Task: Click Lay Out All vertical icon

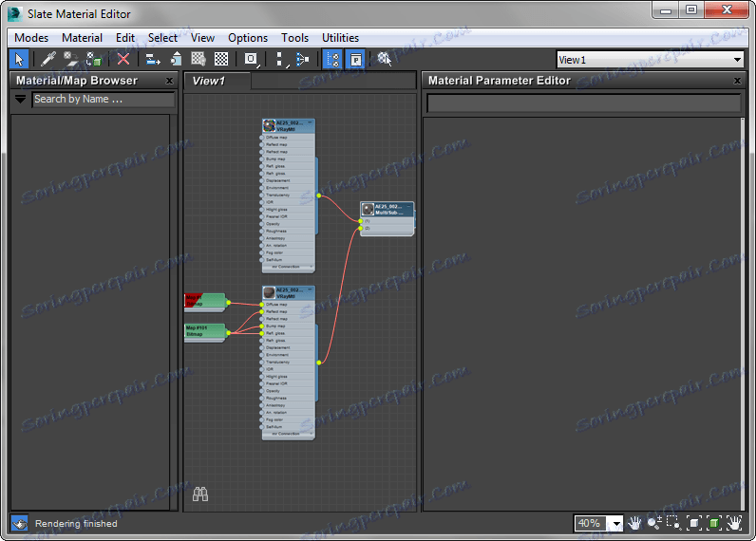Action: tap(280, 59)
